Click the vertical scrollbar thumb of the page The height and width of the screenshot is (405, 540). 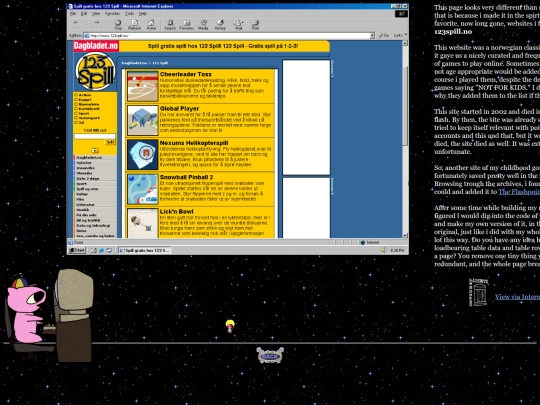405,105
